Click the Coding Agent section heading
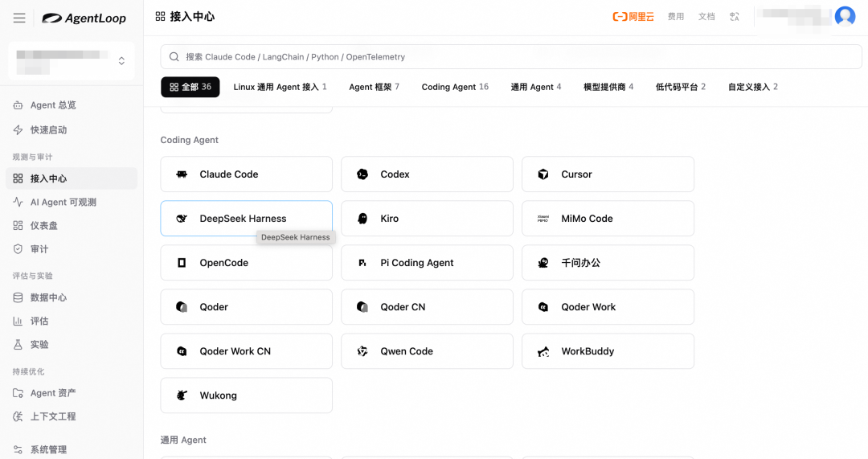Viewport: 868px width, 459px height. (190, 140)
